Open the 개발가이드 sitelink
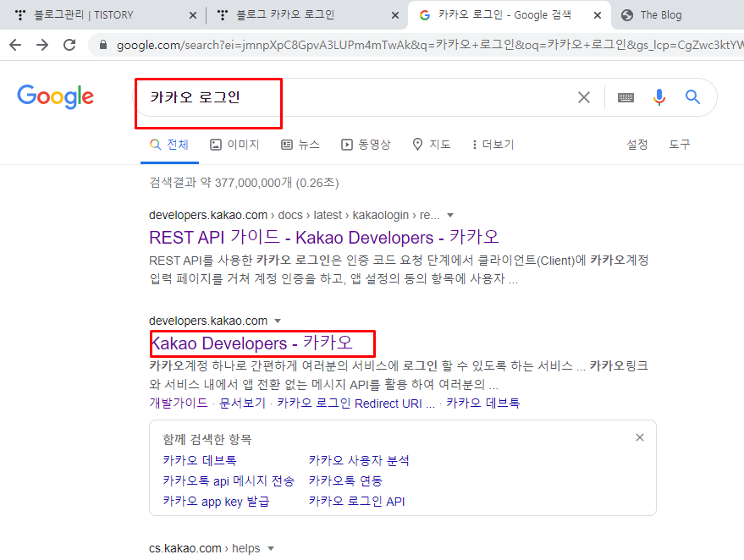The image size is (744, 560). tap(179, 403)
